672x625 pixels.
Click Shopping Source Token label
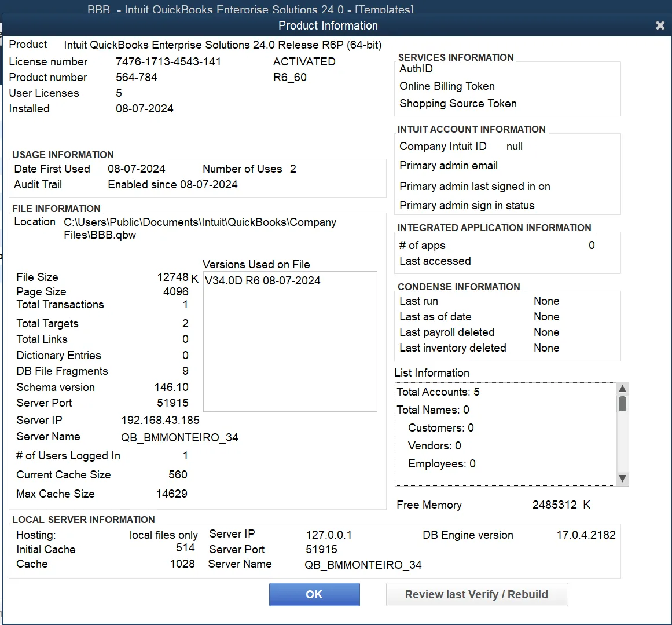[458, 104]
